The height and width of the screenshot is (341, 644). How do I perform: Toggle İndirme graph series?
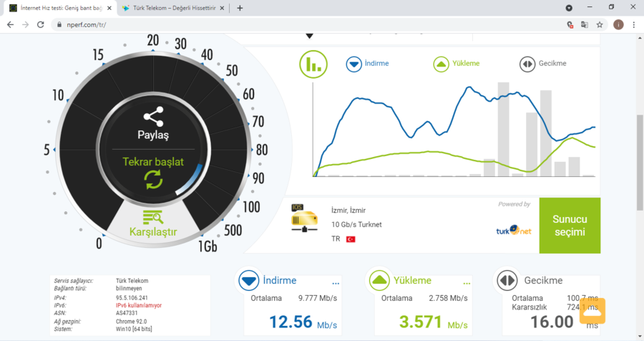(x=367, y=64)
